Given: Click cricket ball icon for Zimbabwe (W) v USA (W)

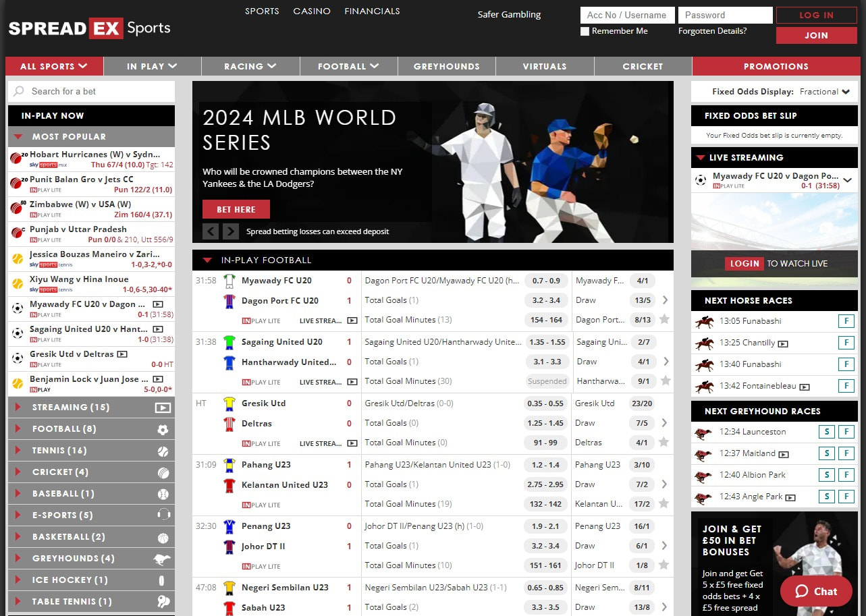Looking at the screenshot, I should tap(17, 208).
